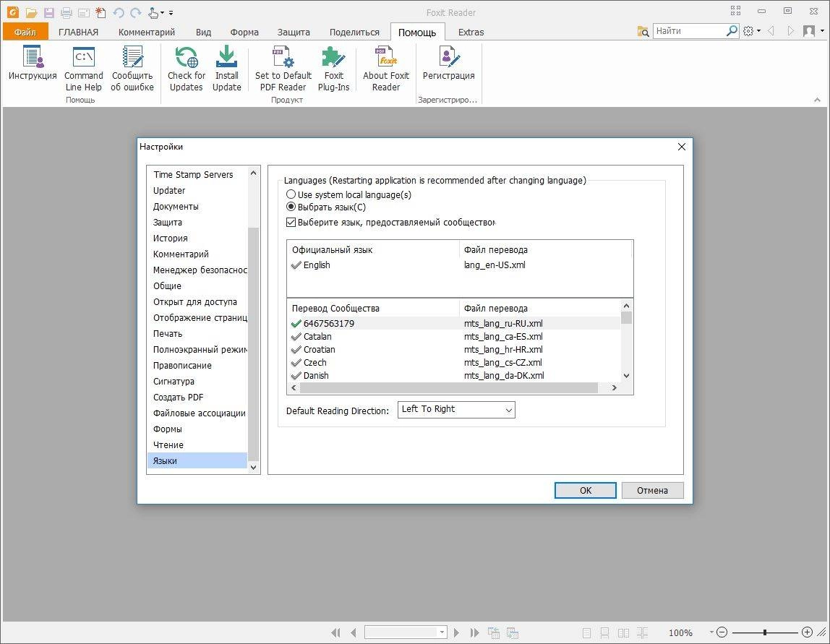Select the Hand tool in title bar

click(153, 13)
